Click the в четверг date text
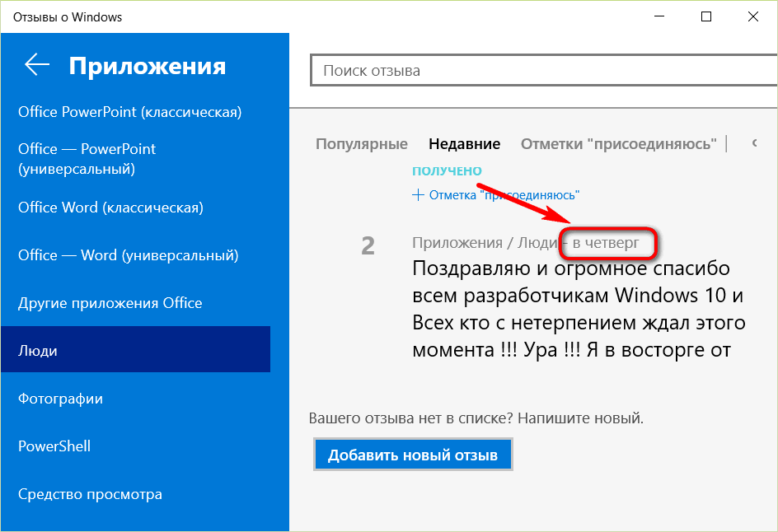Screen dimensions: 778x532 click(x=606, y=243)
